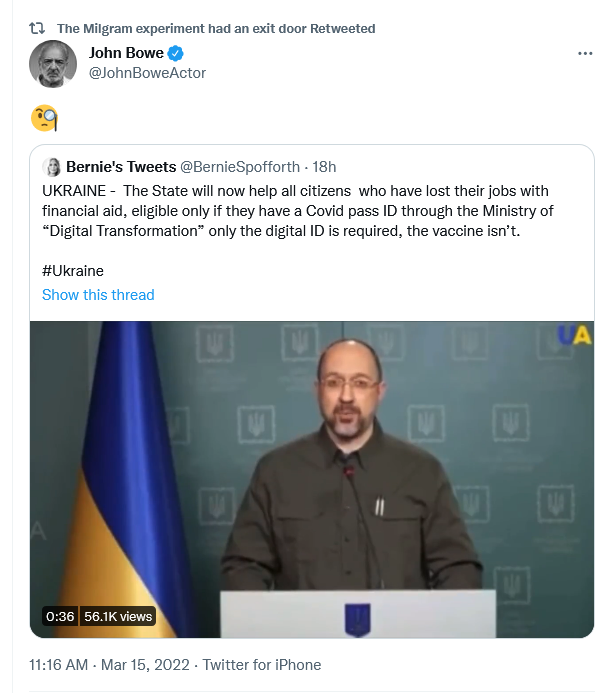Click the blue verified badge
The image size is (597, 693).
pos(175,53)
